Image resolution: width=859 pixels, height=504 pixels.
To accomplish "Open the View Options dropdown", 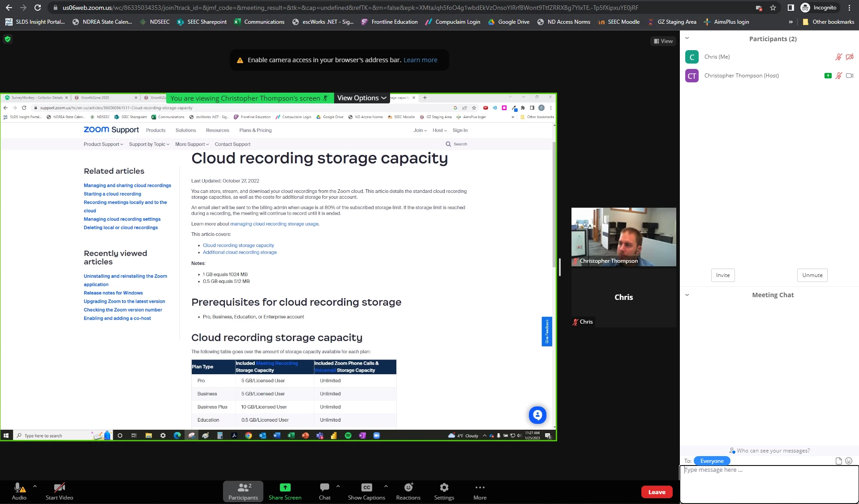I will 361,98.
